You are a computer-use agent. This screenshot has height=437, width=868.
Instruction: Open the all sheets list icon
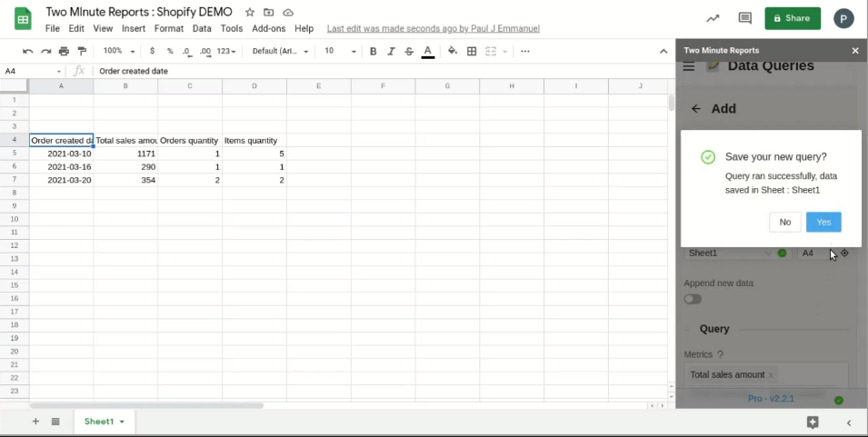click(x=55, y=422)
